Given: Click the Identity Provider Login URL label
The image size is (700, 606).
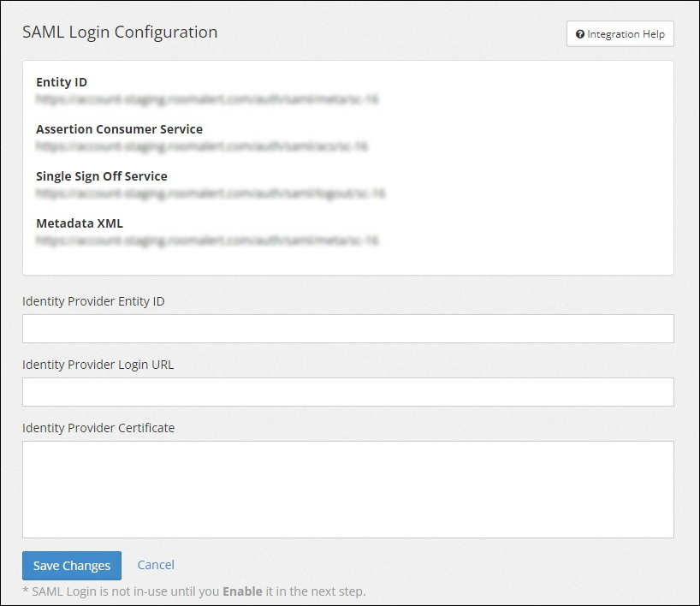Looking at the screenshot, I should (98, 365).
